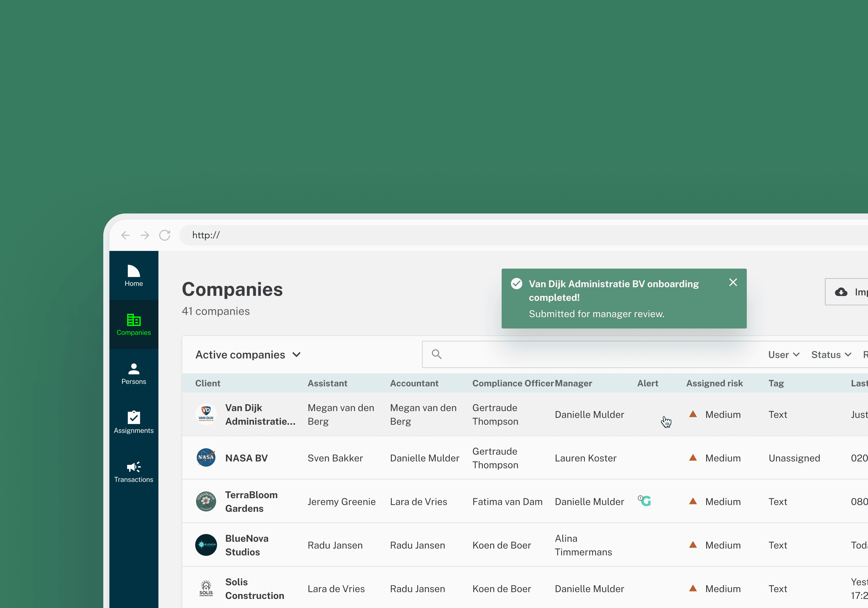Open the Van Dijk Administratie company row

(260, 414)
